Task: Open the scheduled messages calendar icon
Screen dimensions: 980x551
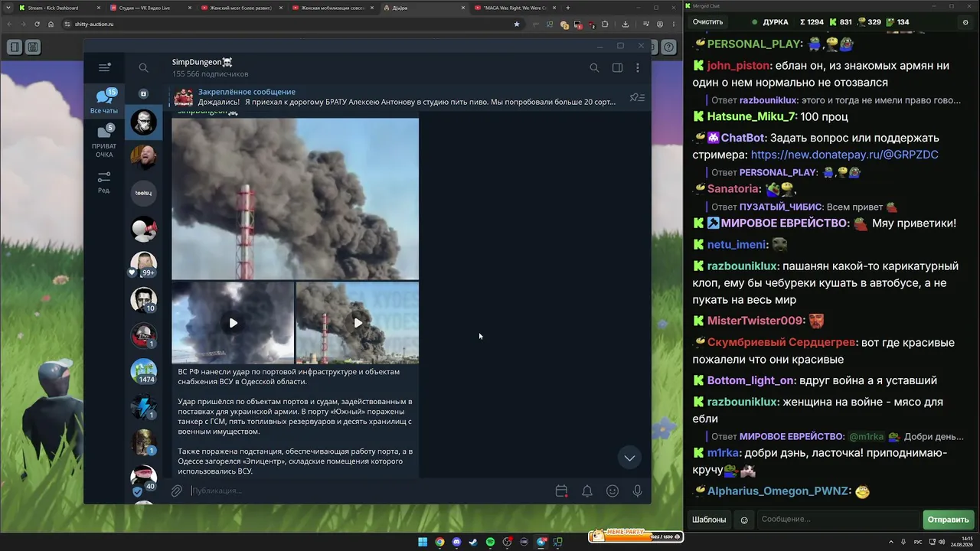Action: point(561,491)
